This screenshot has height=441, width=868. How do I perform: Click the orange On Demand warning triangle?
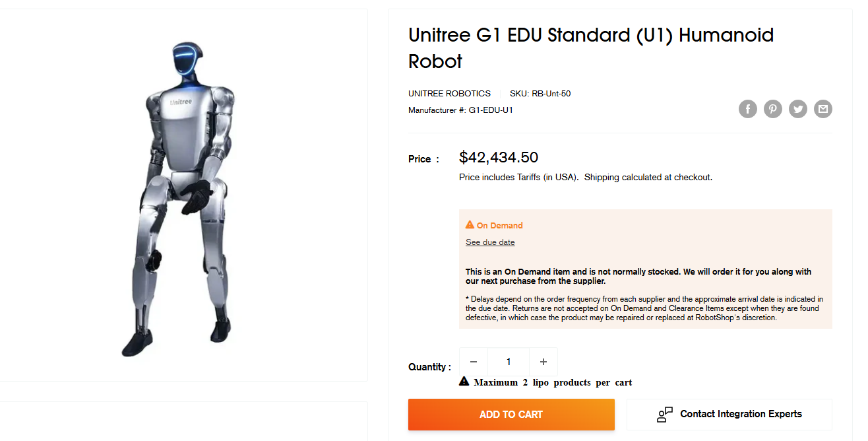pyautogui.click(x=470, y=225)
